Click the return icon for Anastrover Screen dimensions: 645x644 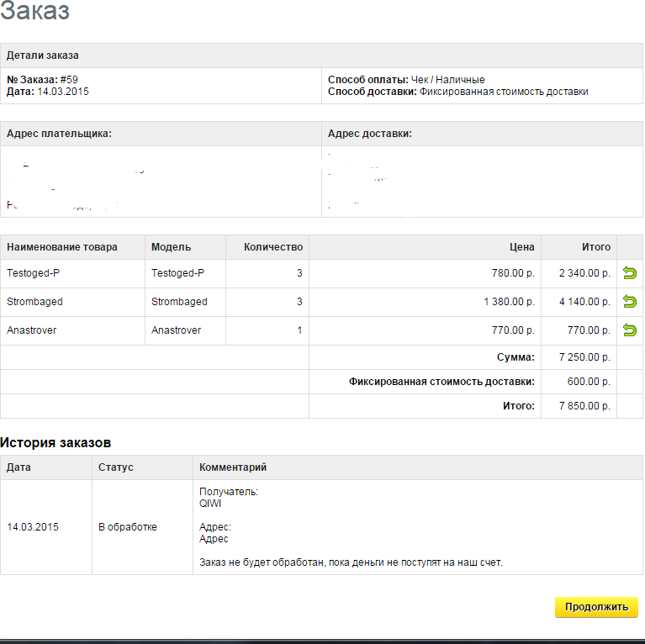(x=629, y=330)
